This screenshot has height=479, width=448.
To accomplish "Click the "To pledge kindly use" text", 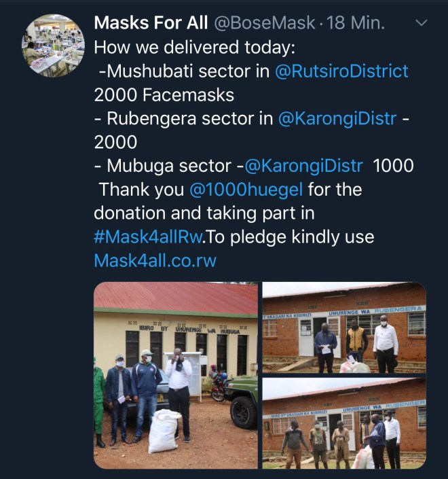I will [291, 237].
